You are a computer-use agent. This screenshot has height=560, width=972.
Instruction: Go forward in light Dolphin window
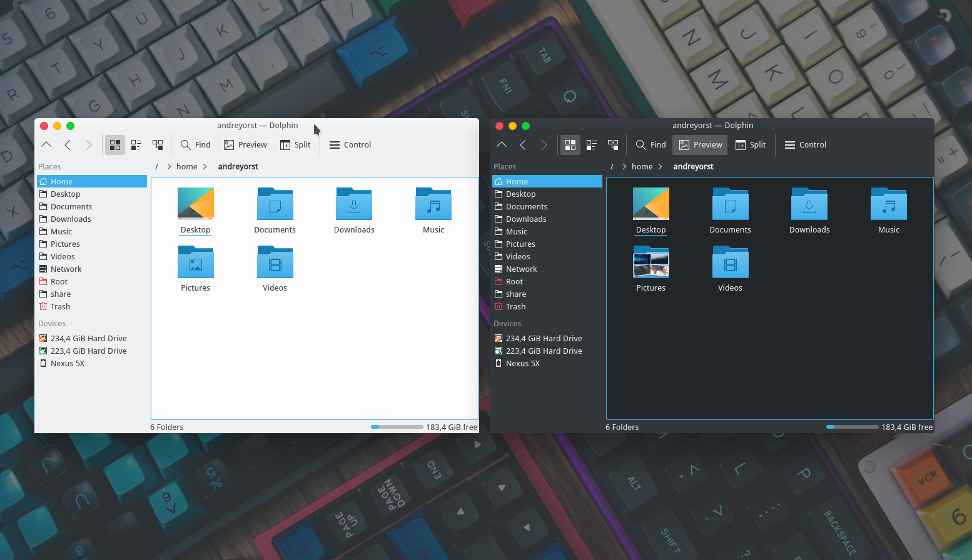89,145
